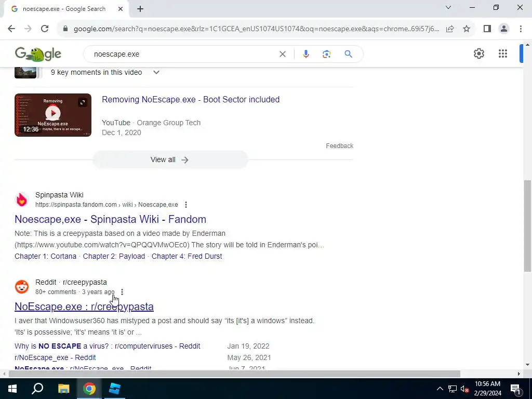Open the site info lock icon
The image size is (532, 399).
[65, 29]
